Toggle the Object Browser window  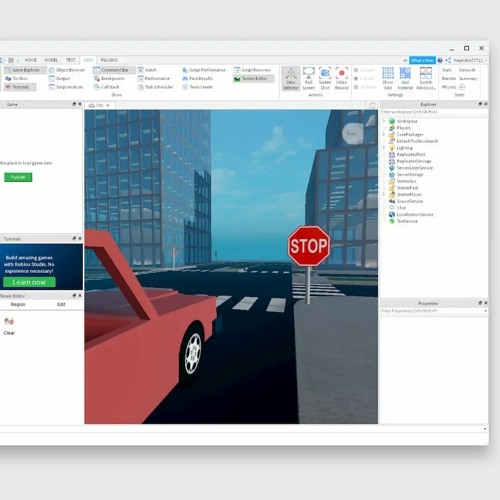click(67, 70)
